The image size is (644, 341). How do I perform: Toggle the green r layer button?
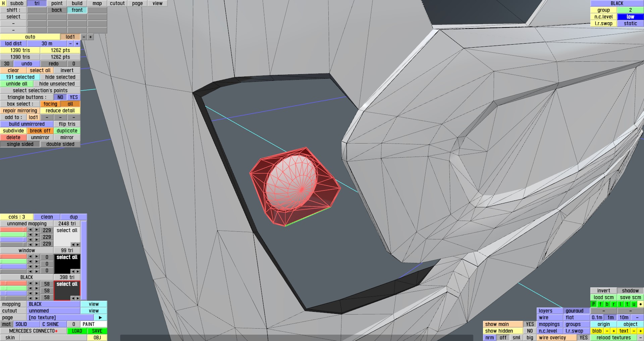point(614,304)
